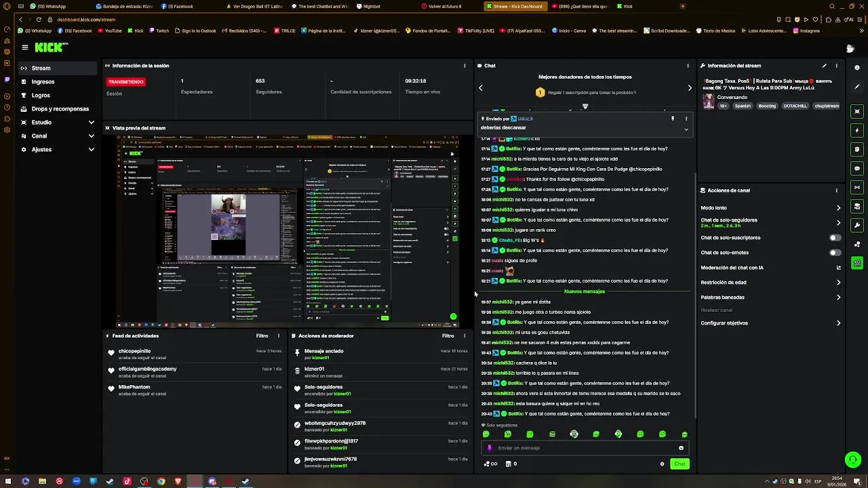Open chat settings gear icon
868x488 pixels.
[x=662, y=464]
